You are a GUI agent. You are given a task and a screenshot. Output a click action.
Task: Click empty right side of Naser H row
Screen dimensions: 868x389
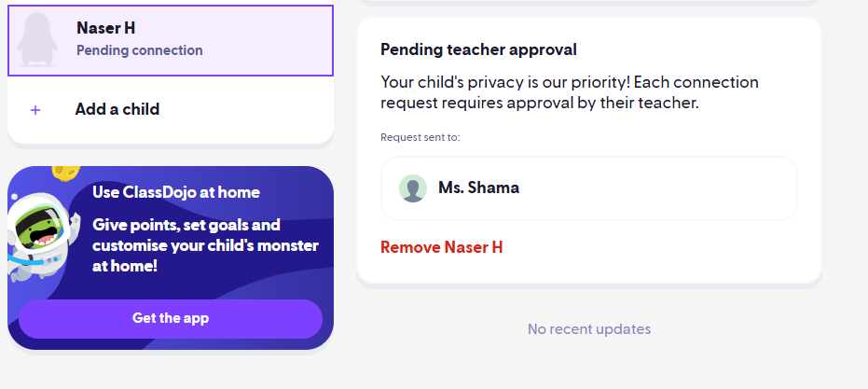pyautogui.click(x=280, y=40)
